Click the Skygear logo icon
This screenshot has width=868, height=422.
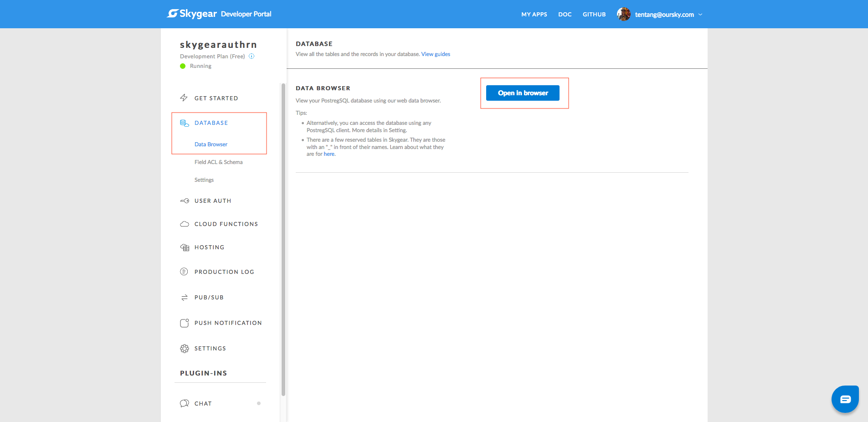[x=172, y=14]
